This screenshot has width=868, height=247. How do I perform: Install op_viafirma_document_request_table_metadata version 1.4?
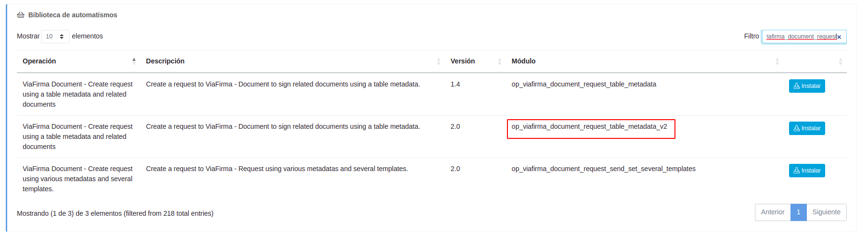[x=807, y=86]
